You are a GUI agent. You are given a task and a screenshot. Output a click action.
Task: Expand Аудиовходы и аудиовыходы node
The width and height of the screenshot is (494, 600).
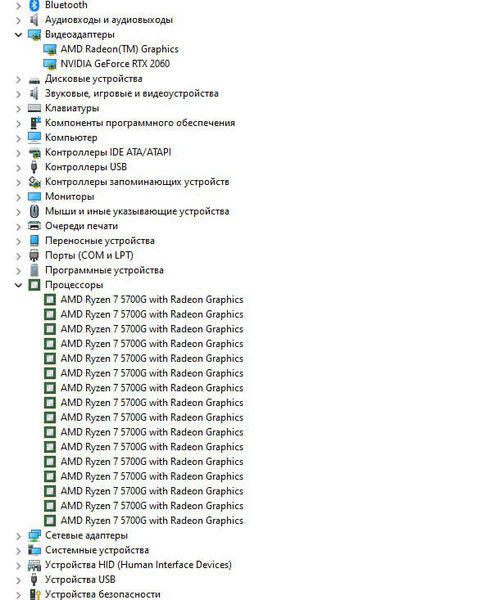(x=18, y=20)
